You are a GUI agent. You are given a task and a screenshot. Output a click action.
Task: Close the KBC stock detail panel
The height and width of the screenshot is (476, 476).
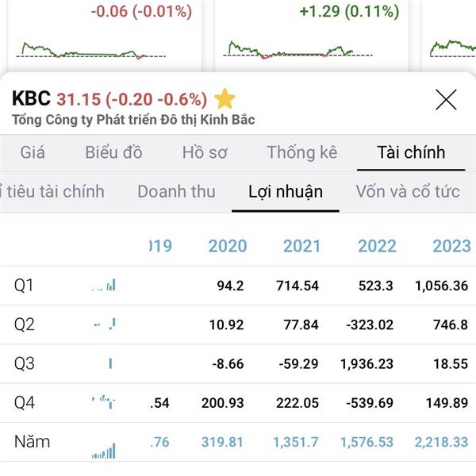[x=446, y=100]
